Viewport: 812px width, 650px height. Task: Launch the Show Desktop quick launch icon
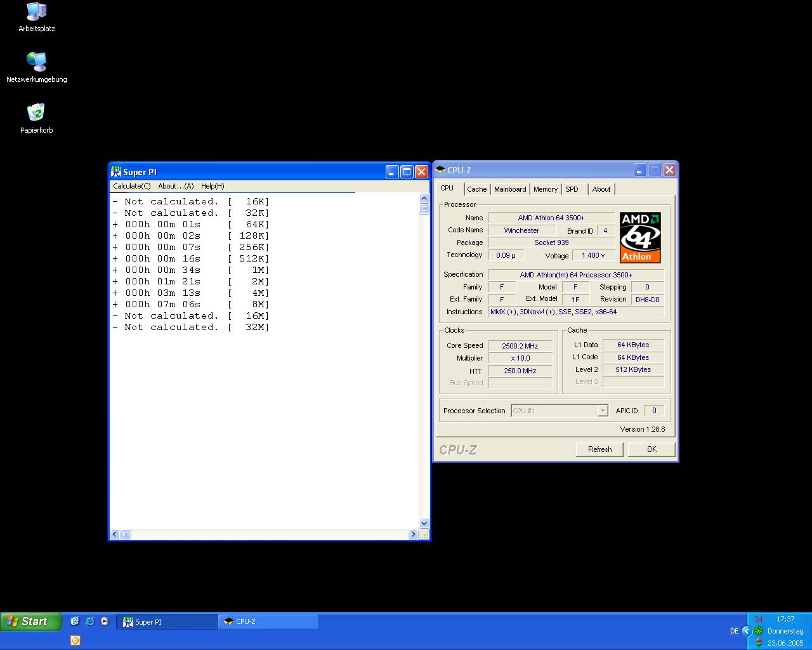pyautogui.click(x=75, y=621)
